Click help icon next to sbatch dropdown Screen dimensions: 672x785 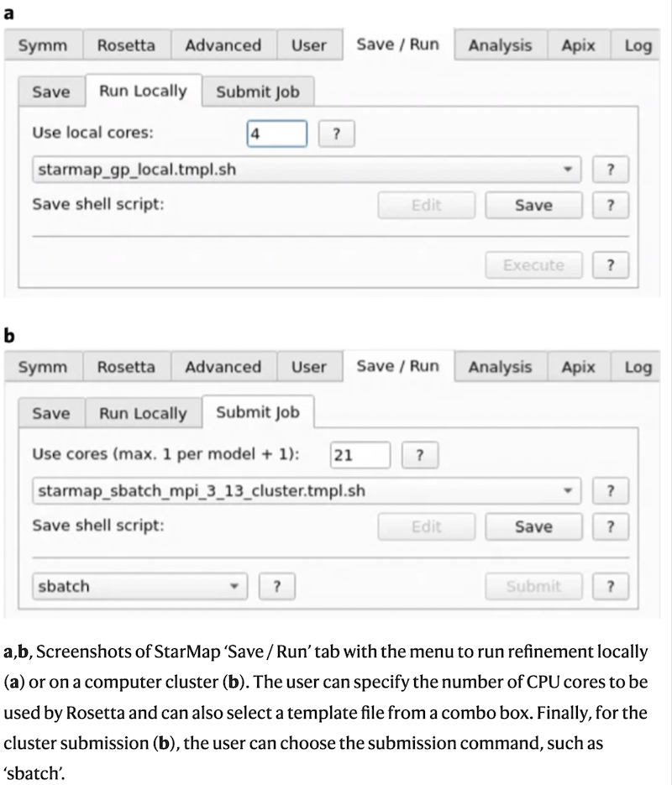pyautogui.click(x=277, y=586)
